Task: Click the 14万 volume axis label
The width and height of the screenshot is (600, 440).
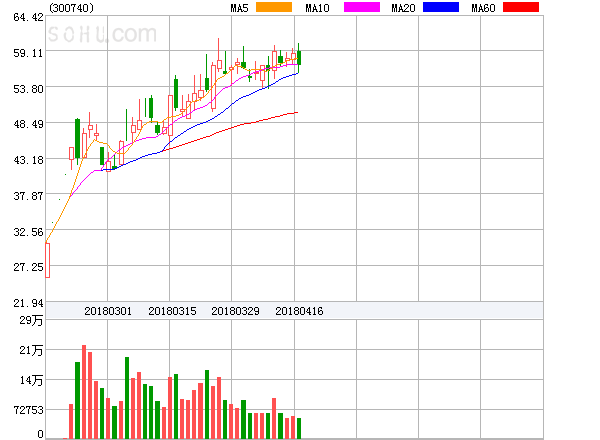Action: [31, 380]
